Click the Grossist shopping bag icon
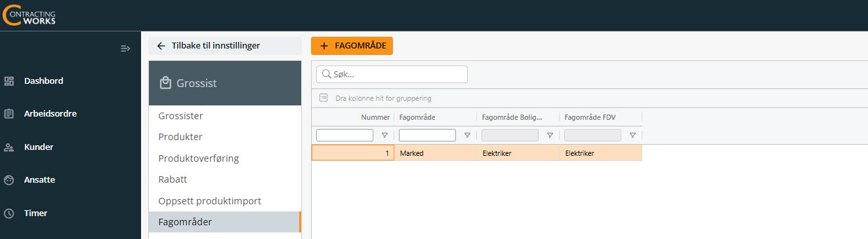The height and width of the screenshot is (239, 868). point(165,83)
